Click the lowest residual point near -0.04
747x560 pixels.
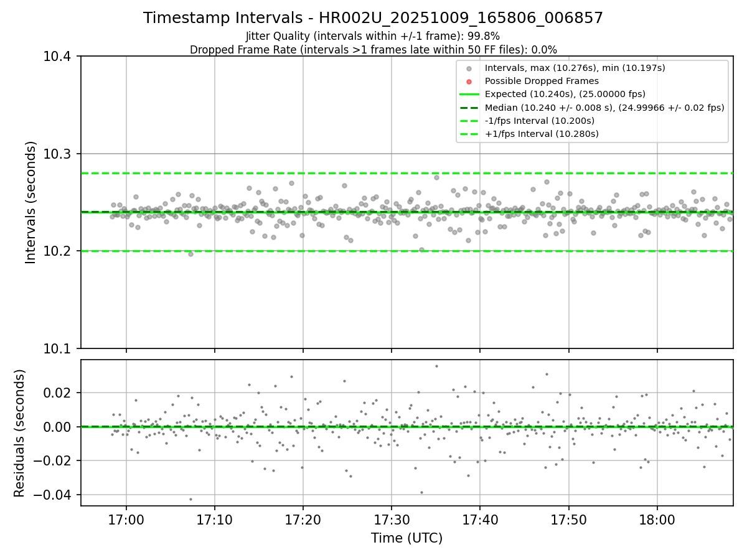pos(190,499)
